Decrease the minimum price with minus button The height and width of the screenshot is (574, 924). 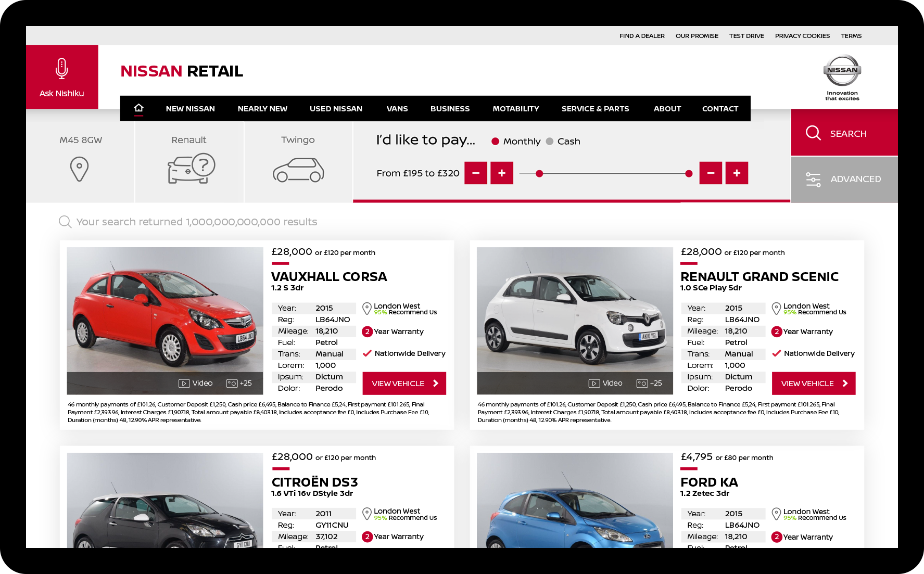(x=476, y=173)
